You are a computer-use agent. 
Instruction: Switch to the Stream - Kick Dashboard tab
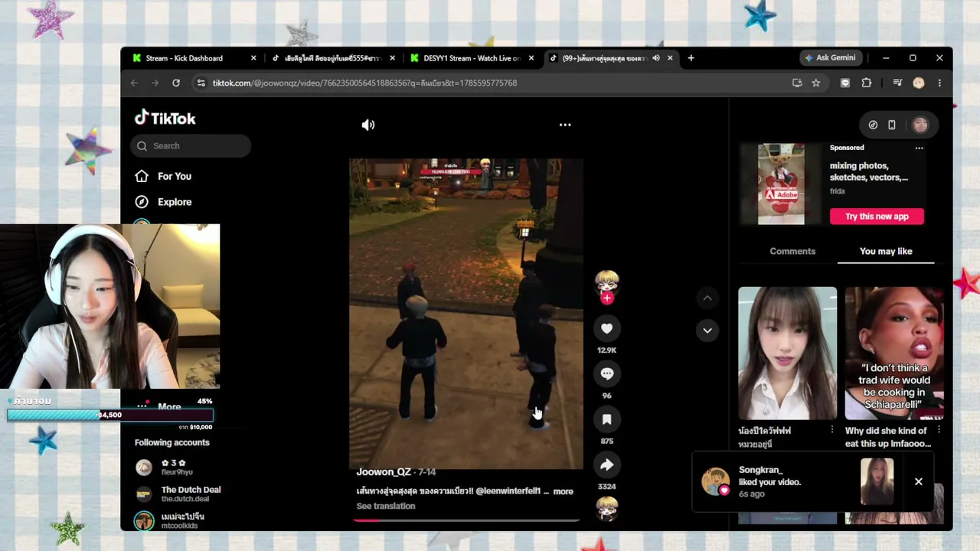click(184, 58)
